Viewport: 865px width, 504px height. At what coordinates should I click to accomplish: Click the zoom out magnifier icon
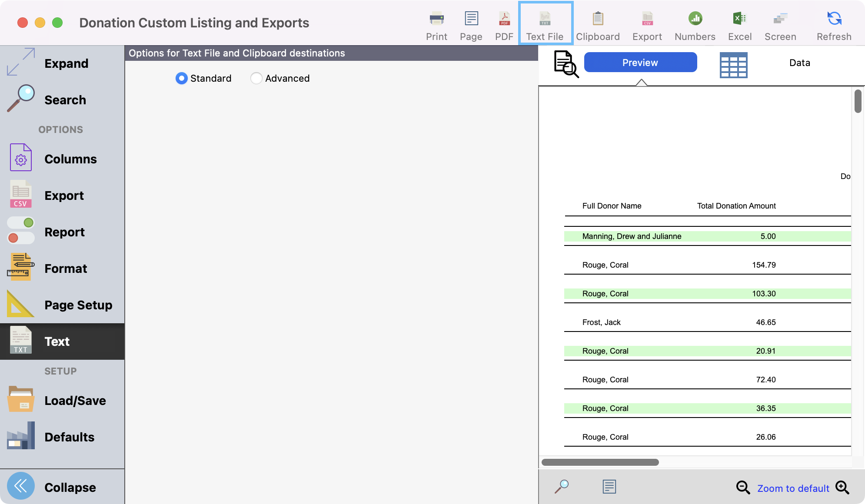pyautogui.click(x=742, y=487)
